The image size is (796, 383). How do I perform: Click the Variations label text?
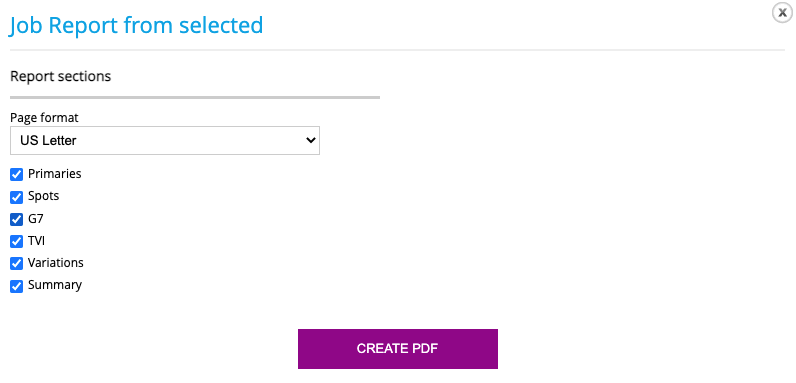tap(56, 263)
